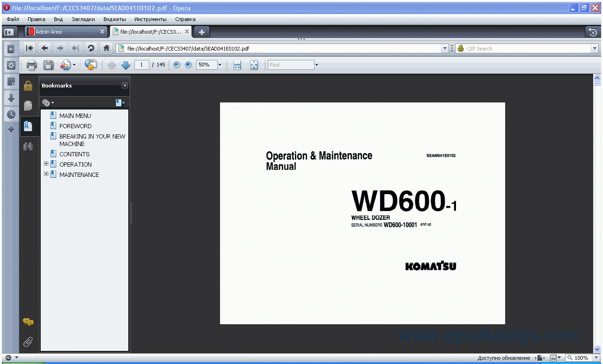603x364 pixels.
Task: Click the Save a copy floppy disk icon
Action: tap(48, 65)
